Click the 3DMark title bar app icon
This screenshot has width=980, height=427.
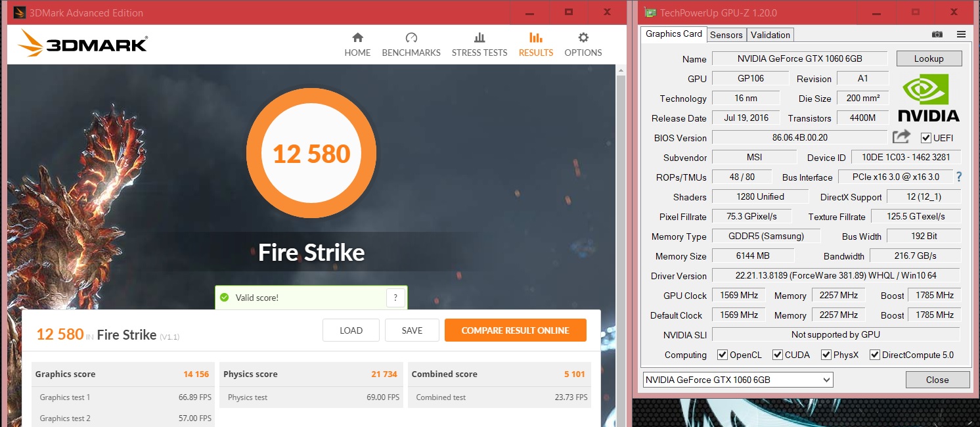20,12
